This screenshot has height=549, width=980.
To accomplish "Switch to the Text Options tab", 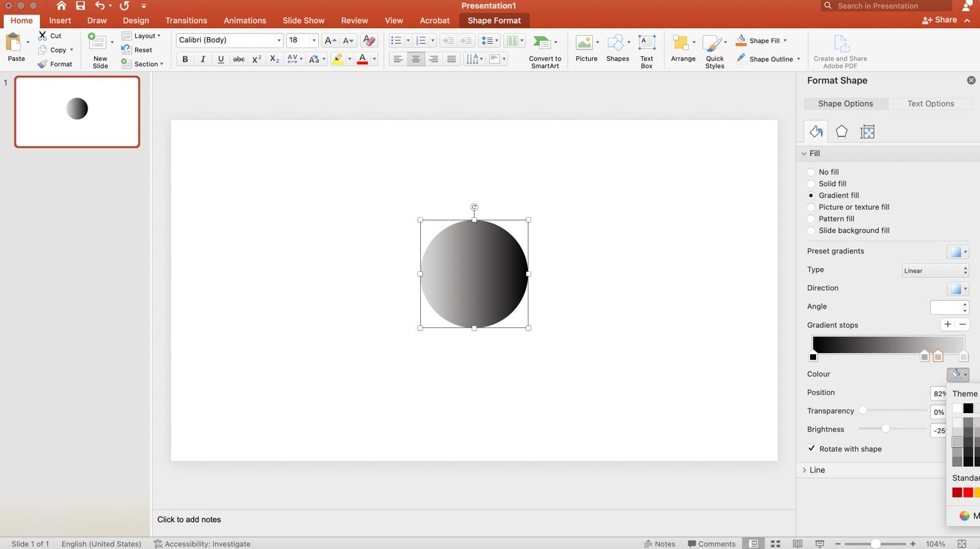I will (x=930, y=103).
